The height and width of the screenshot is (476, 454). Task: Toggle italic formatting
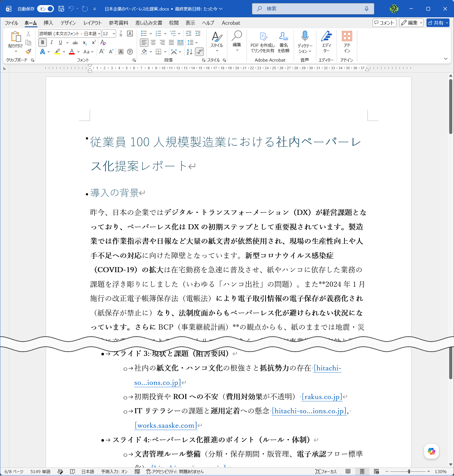(51, 43)
